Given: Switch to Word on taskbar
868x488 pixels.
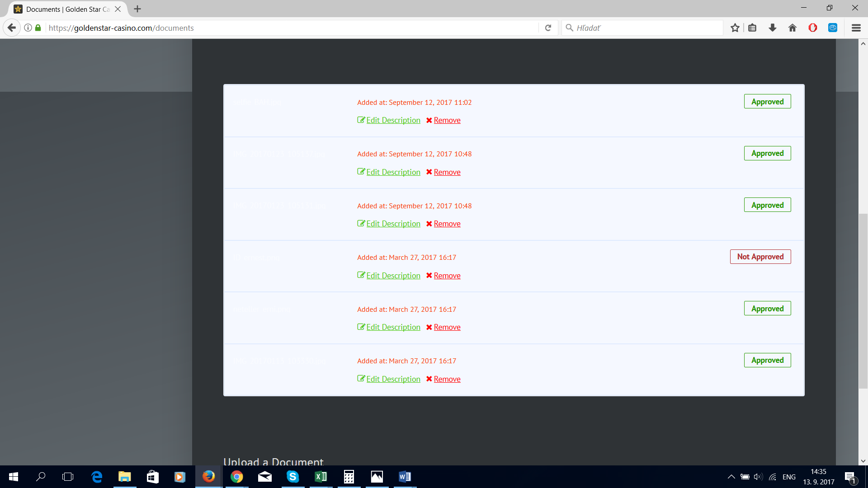Looking at the screenshot, I should [405, 477].
